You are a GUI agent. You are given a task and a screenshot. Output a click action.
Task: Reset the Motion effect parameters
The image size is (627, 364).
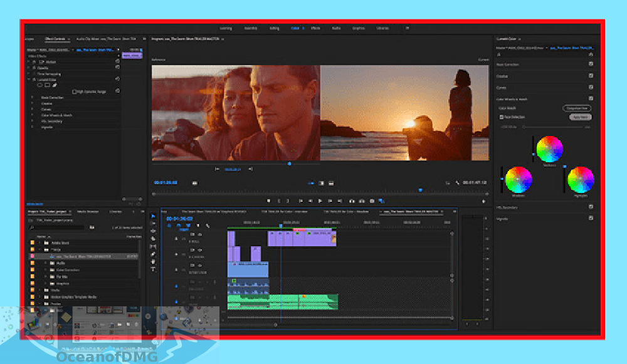[x=117, y=61]
